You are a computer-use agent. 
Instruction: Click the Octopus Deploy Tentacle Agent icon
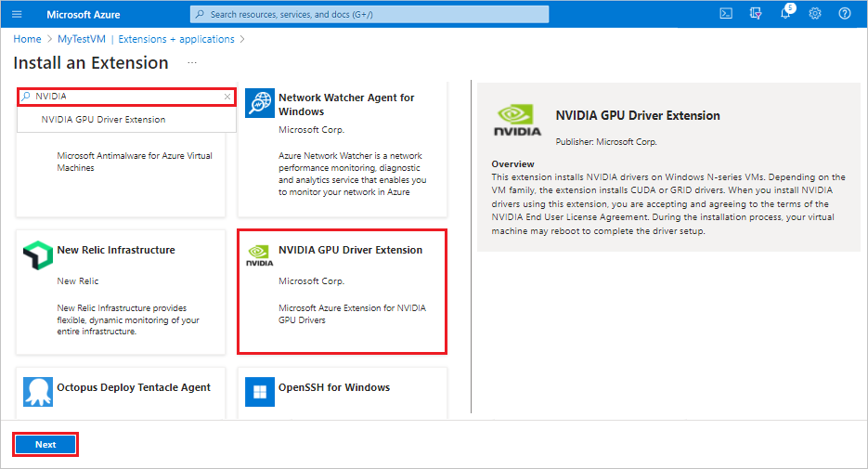coord(37,393)
